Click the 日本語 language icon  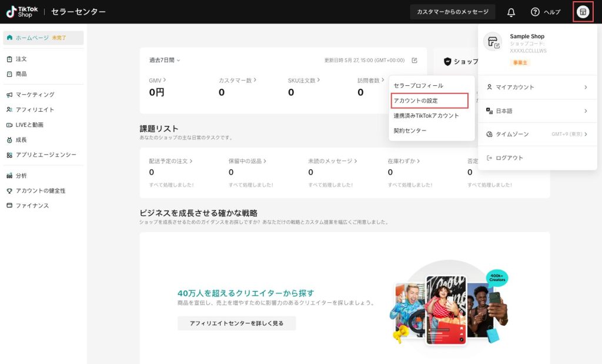pos(489,111)
